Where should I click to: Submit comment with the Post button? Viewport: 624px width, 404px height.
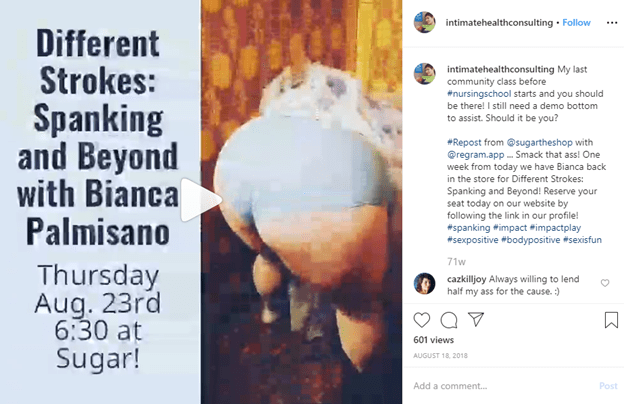[608, 386]
